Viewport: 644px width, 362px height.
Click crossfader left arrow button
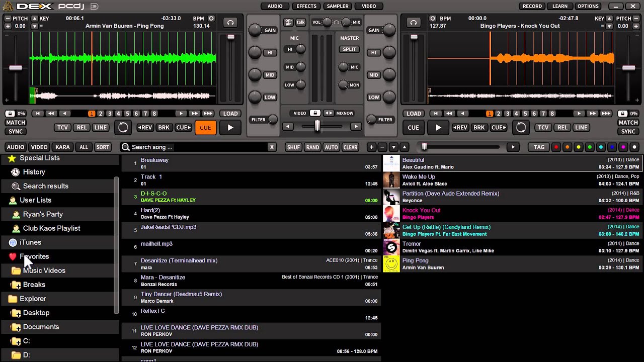coord(288,127)
